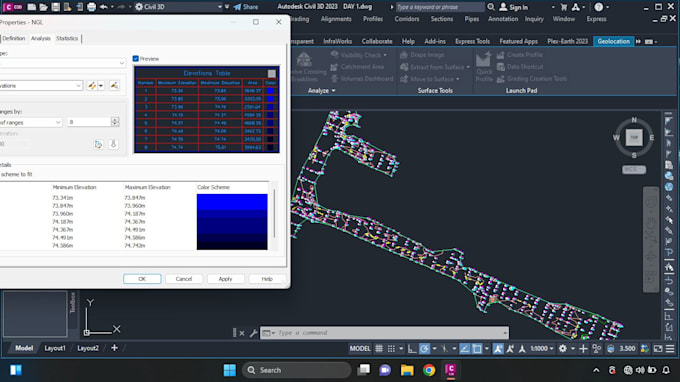Open the 'of ranges' create-by dropdown

(x=31, y=123)
